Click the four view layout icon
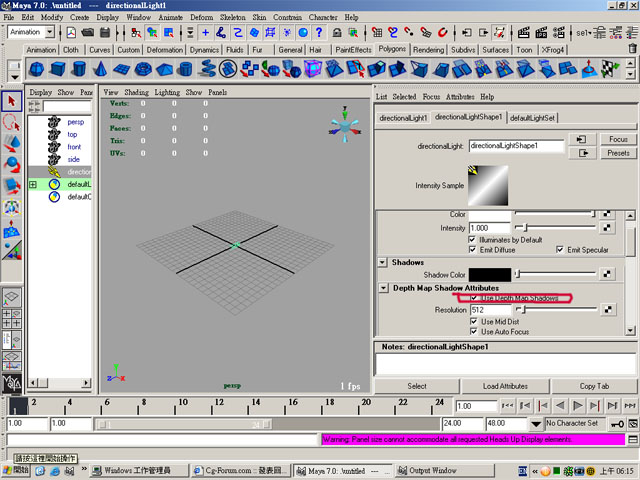The image size is (640, 480). pyautogui.click(x=11, y=319)
